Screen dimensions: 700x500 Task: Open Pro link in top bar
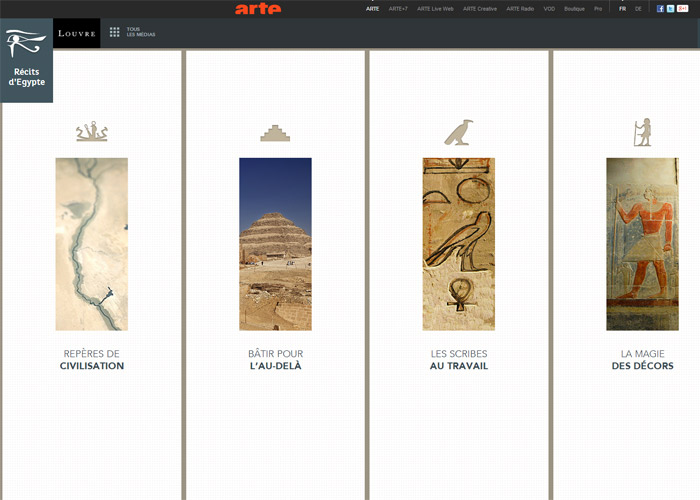pyautogui.click(x=598, y=9)
